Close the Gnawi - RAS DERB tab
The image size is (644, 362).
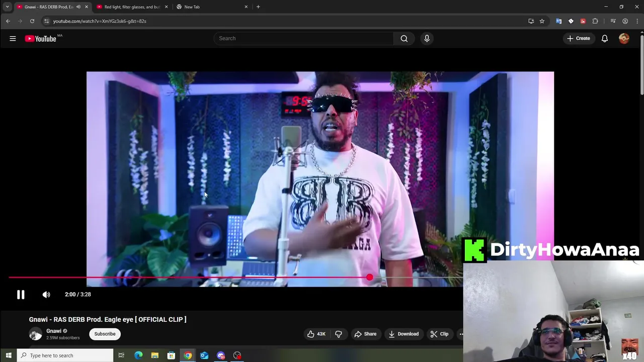click(87, 7)
